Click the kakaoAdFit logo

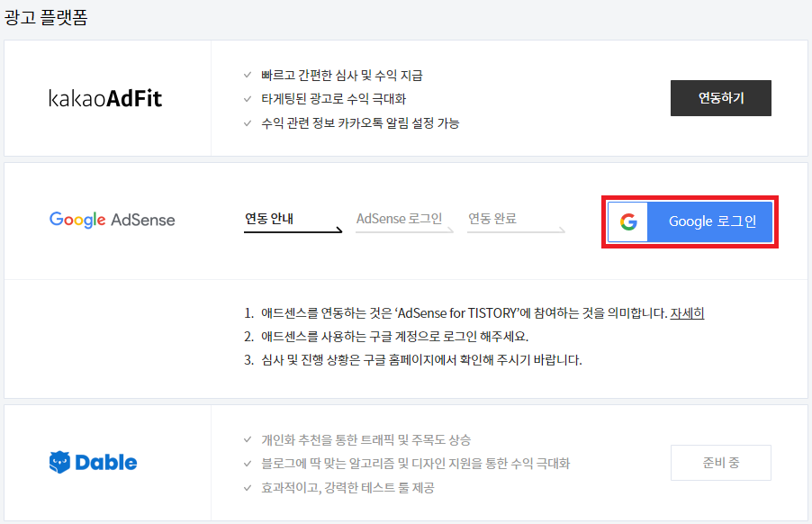105,98
